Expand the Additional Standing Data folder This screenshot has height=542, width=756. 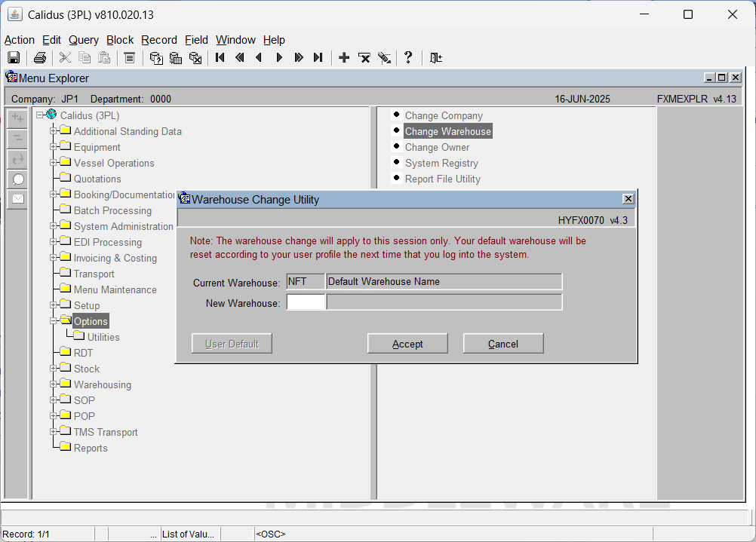53,130
